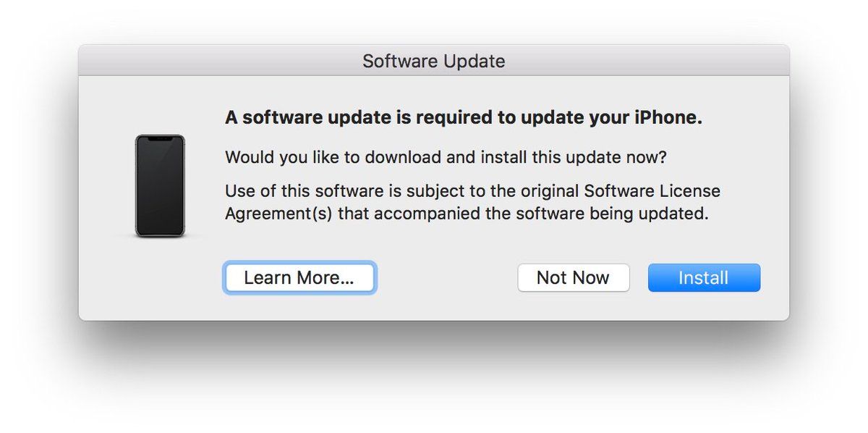The image size is (868, 433).
Task: Dismiss the update with Not Now
Action: 573,278
